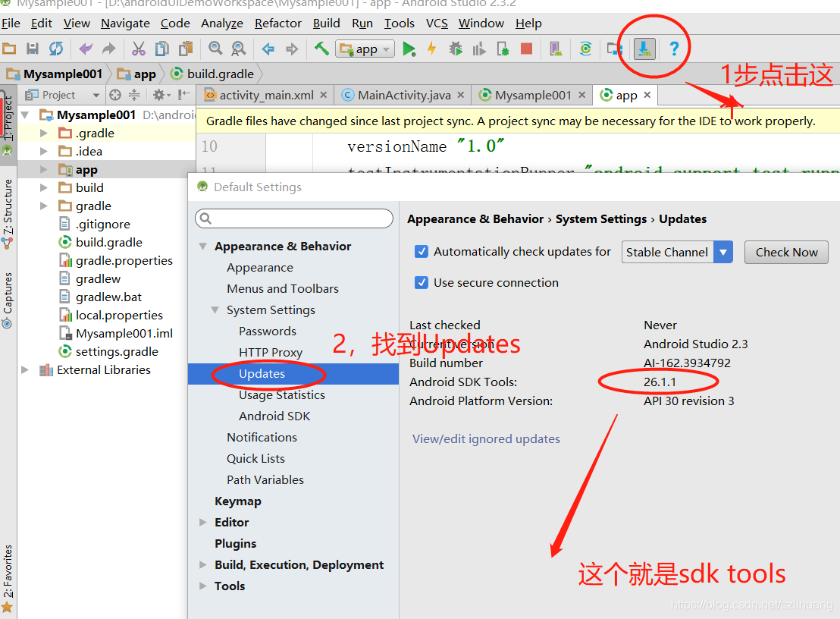
Task: Close the MainActivity.java tab
Action: pyautogui.click(x=460, y=95)
